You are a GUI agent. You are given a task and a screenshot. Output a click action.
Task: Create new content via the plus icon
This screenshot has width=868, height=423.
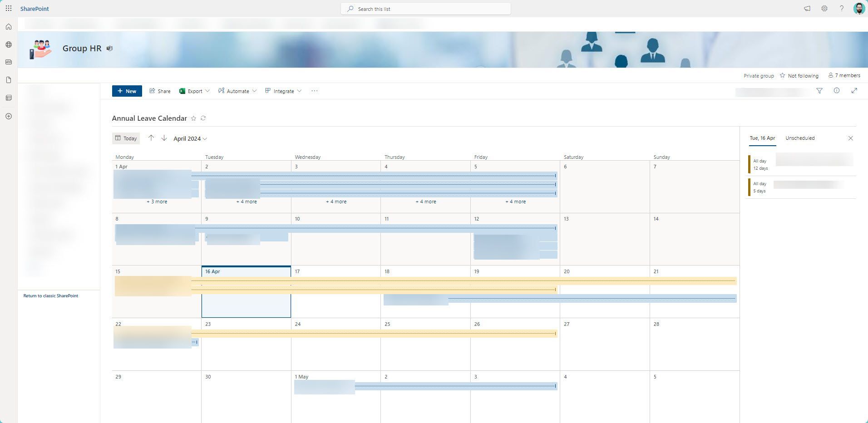point(8,116)
